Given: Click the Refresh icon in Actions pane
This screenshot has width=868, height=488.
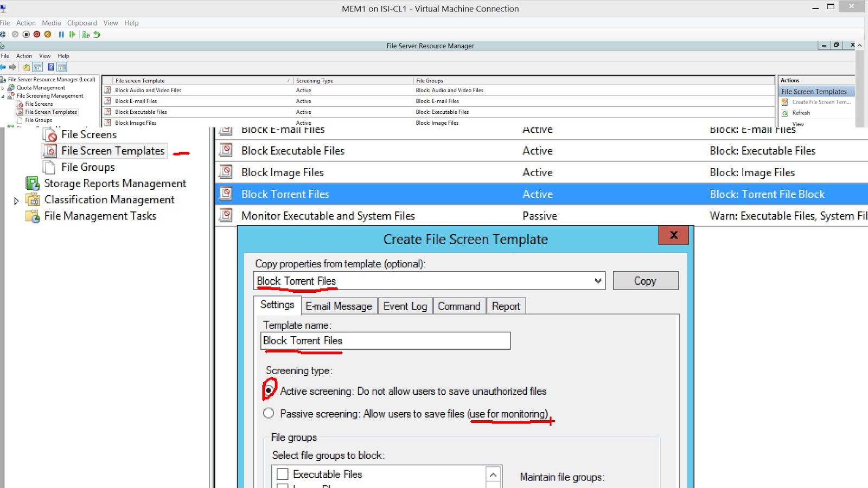Looking at the screenshot, I should pyautogui.click(x=786, y=113).
